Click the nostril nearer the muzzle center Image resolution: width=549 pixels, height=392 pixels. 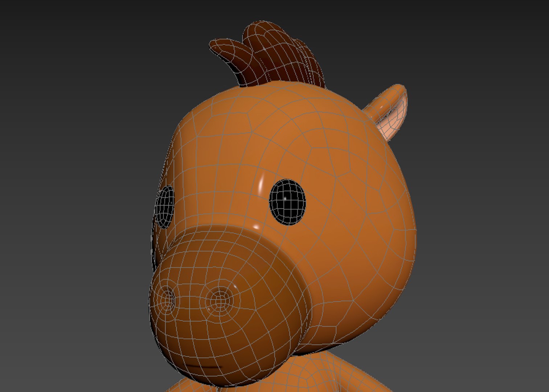point(220,301)
